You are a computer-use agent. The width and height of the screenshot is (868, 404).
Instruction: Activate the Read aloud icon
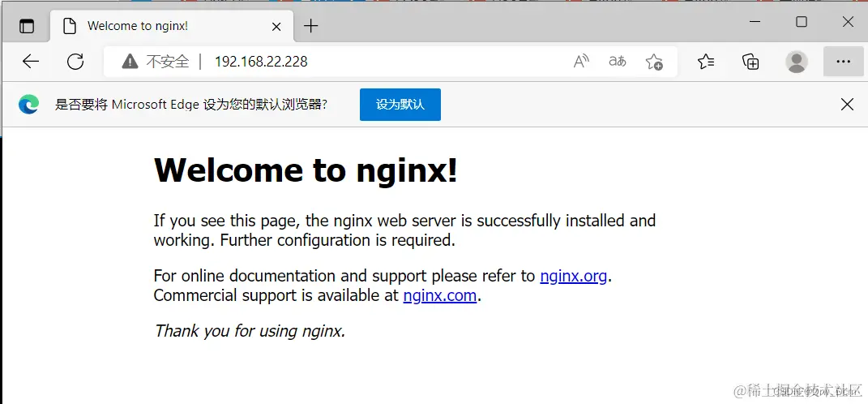(581, 61)
